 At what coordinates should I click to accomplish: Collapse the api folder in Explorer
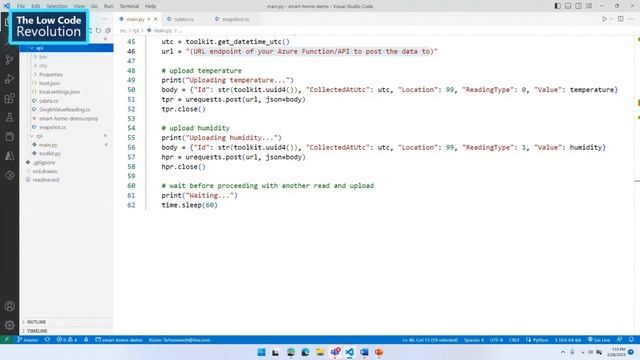click(x=66, y=48)
